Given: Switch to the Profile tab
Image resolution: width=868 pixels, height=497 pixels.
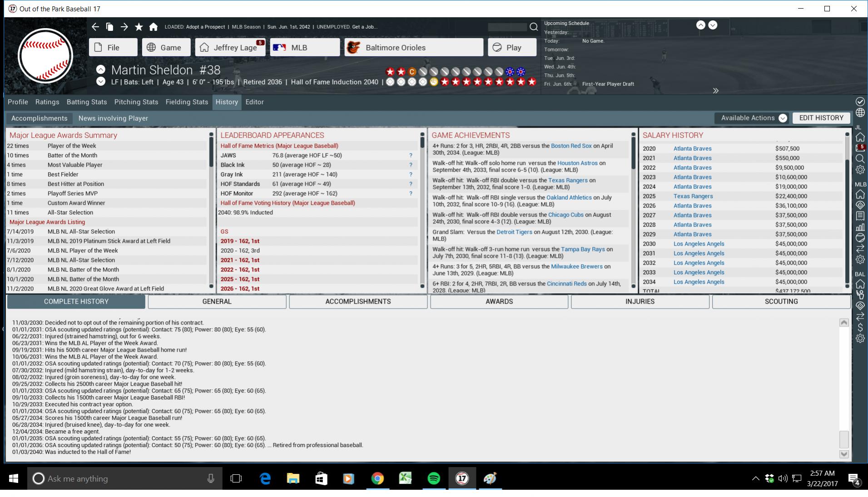Looking at the screenshot, I should click(18, 102).
